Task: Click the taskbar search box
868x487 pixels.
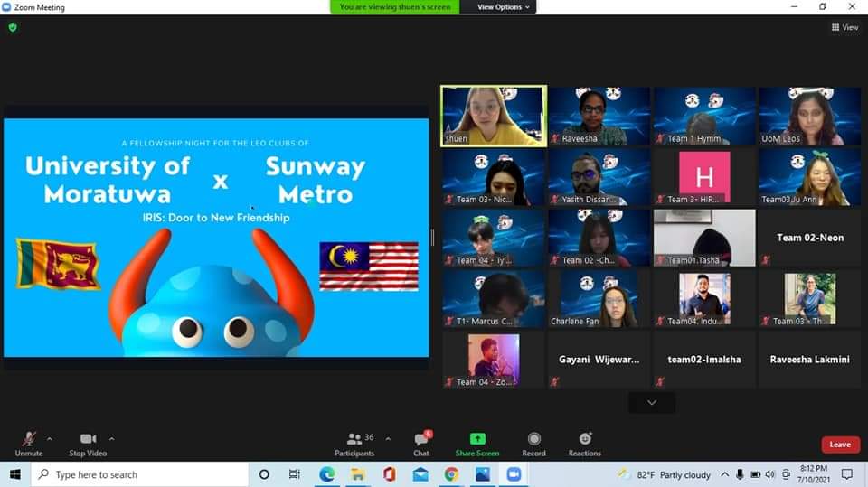Action: click(x=139, y=474)
